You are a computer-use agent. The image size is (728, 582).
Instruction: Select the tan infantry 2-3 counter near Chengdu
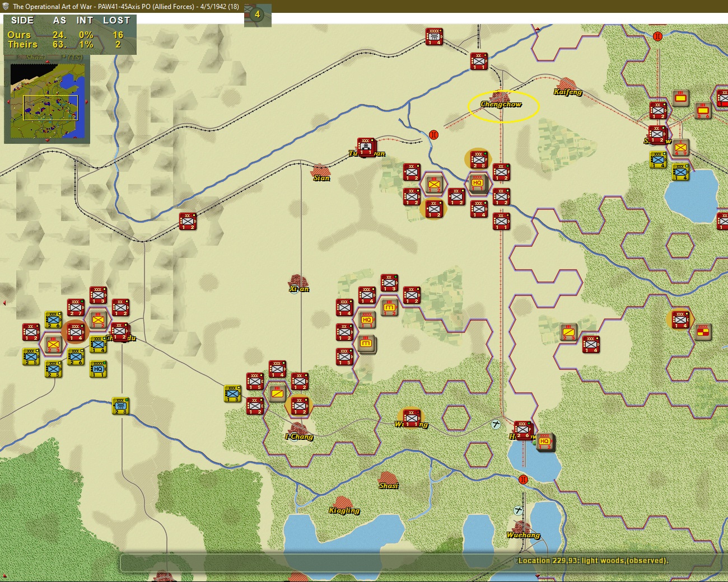click(x=53, y=344)
